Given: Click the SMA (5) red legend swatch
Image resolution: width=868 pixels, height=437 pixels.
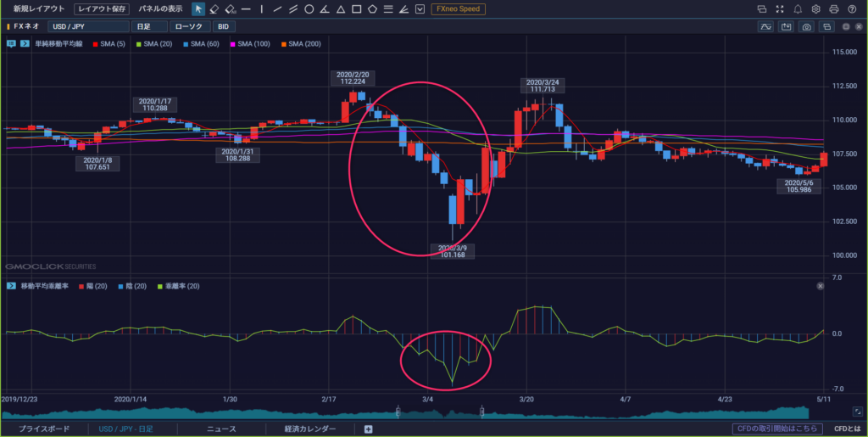Looking at the screenshot, I should pyautogui.click(x=95, y=44).
